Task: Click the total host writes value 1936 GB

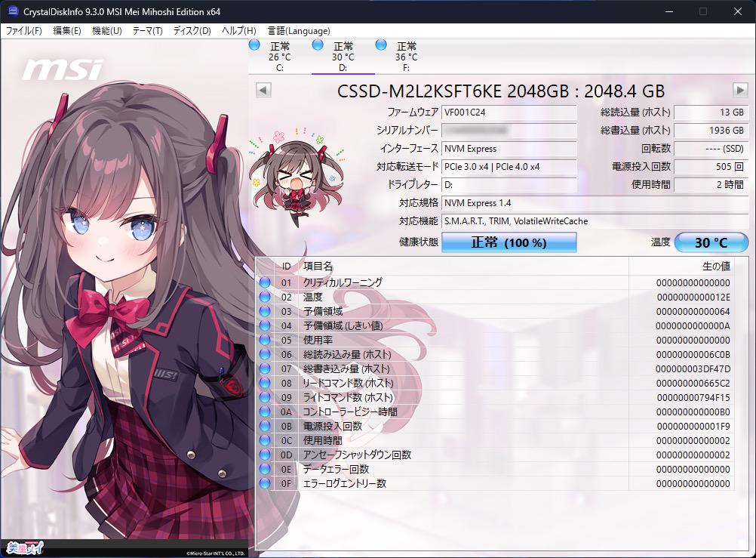Action: tap(711, 131)
